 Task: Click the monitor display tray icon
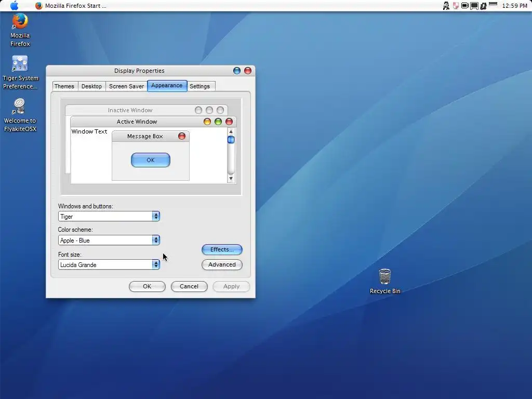474,6
